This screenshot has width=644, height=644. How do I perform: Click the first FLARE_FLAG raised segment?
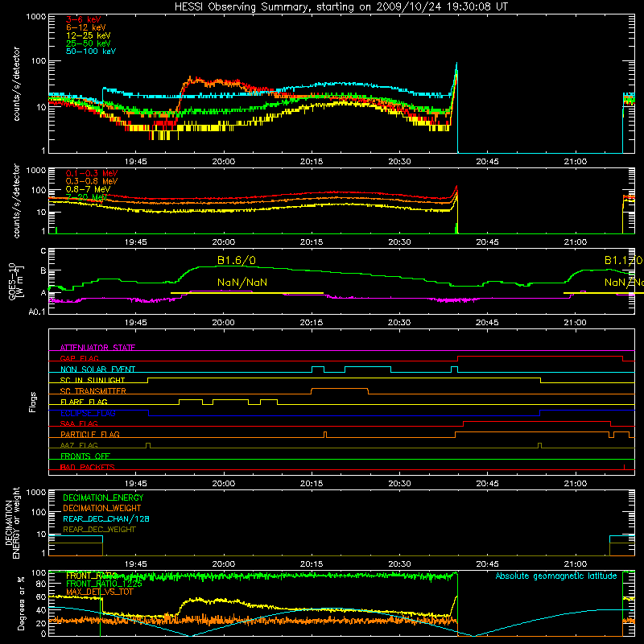191,399
